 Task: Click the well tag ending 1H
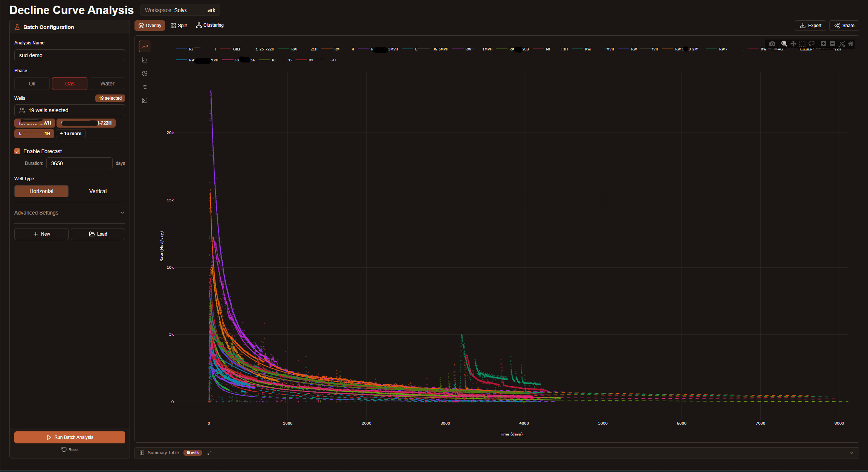pyautogui.click(x=34, y=134)
